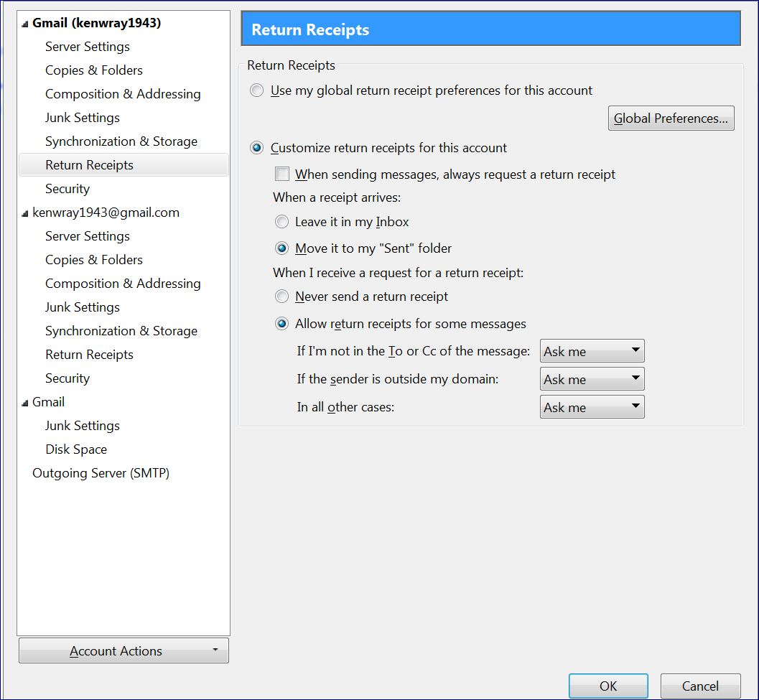Select Server Settings under Gmail (kenwray1943)
The height and width of the screenshot is (700, 759).
click(x=88, y=47)
